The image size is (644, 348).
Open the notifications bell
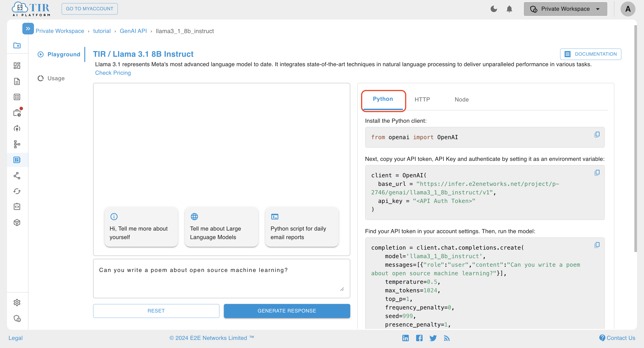click(x=509, y=9)
